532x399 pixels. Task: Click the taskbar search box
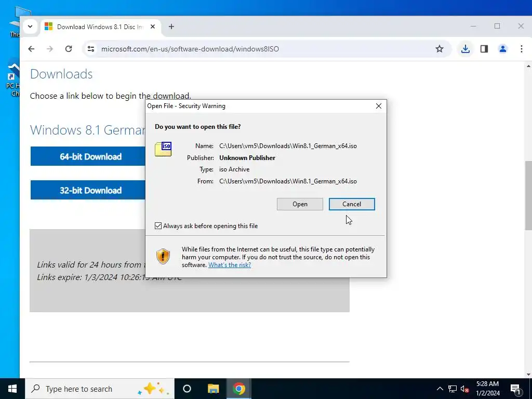100,389
